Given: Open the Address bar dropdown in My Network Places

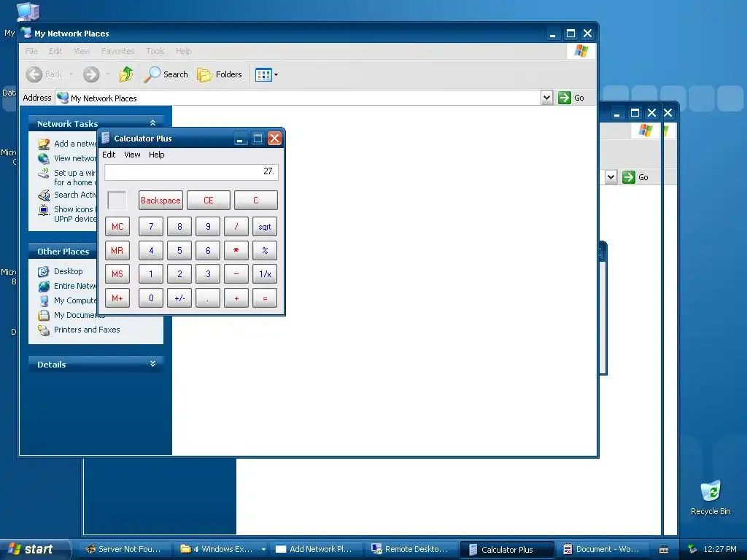Looking at the screenshot, I should point(547,98).
